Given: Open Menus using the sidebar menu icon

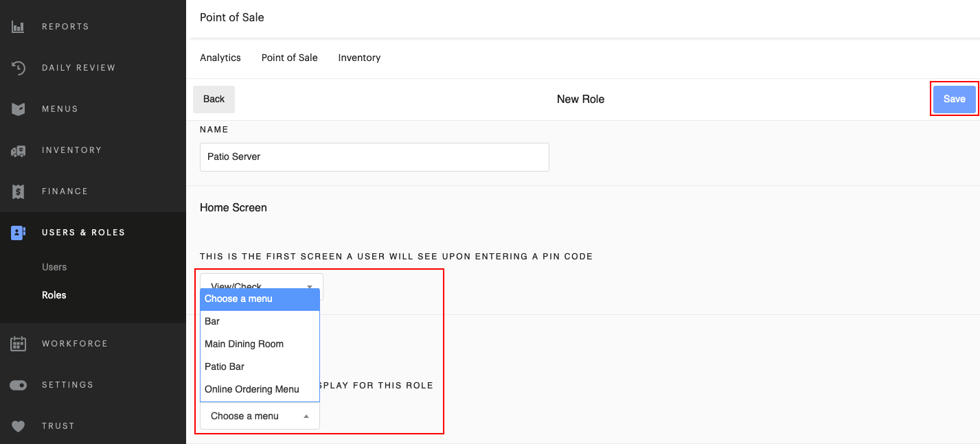Looking at the screenshot, I should pos(18,108).
